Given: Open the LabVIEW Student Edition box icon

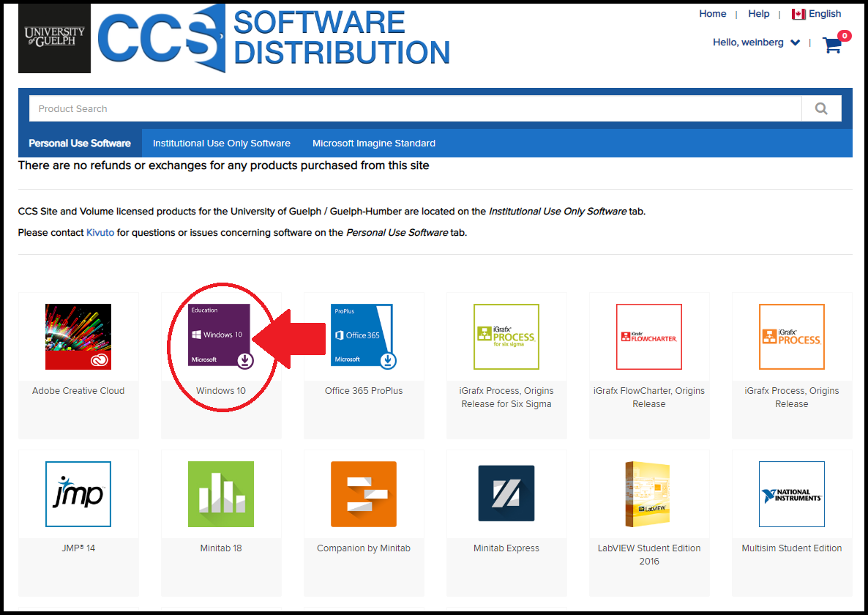Looking at the screenshot, I should [648, 493].
